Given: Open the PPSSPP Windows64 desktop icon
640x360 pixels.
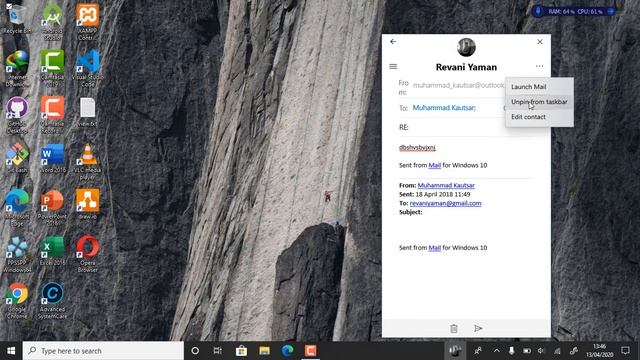Looking at the screenshot, I should (17, 254).
